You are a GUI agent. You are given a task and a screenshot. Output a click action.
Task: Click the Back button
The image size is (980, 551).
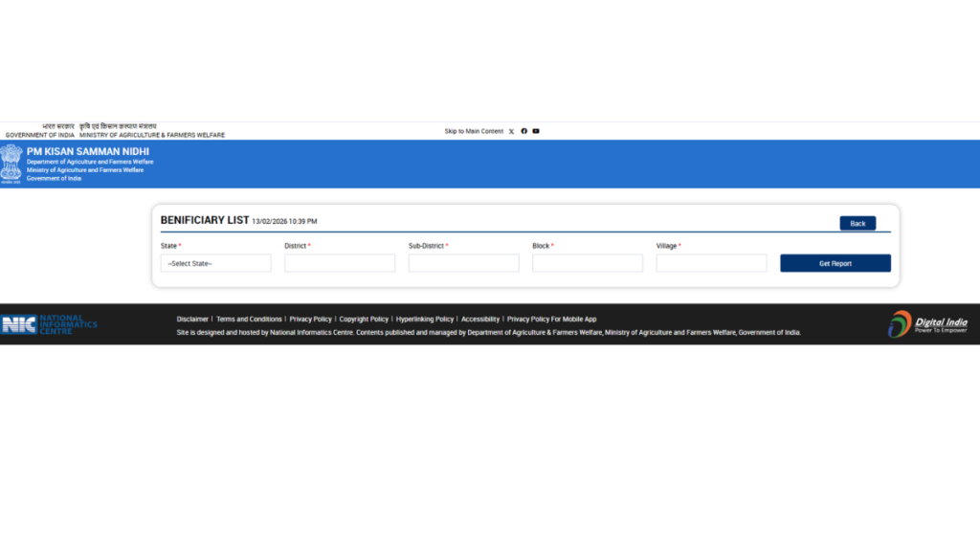(x=857, y=223)
